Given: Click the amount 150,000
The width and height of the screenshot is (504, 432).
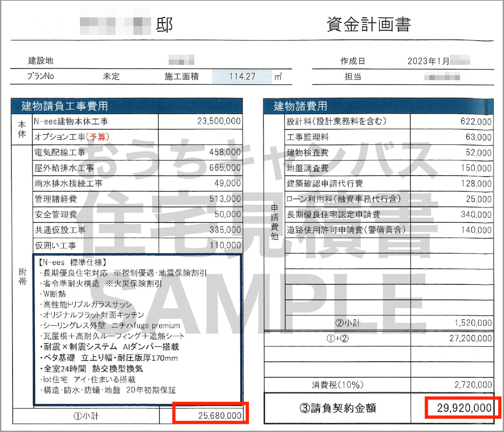Looking at the screenshot, I should 476,168.
